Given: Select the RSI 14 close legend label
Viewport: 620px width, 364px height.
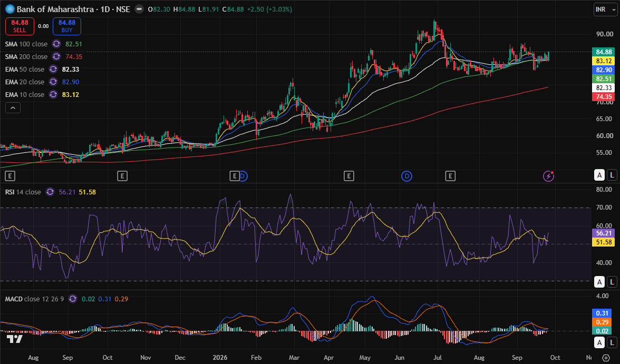Looking at the screenshot, I should [x=23, y=192].
